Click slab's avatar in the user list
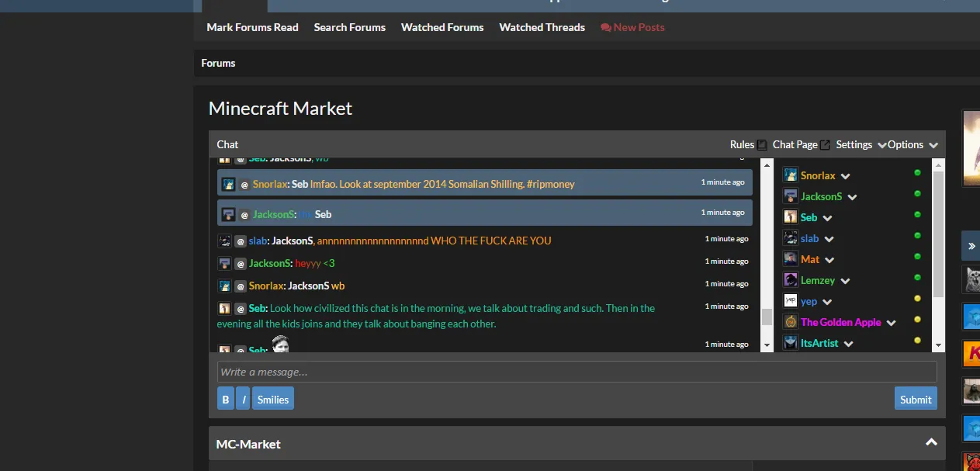 click(x=791, y=238)
